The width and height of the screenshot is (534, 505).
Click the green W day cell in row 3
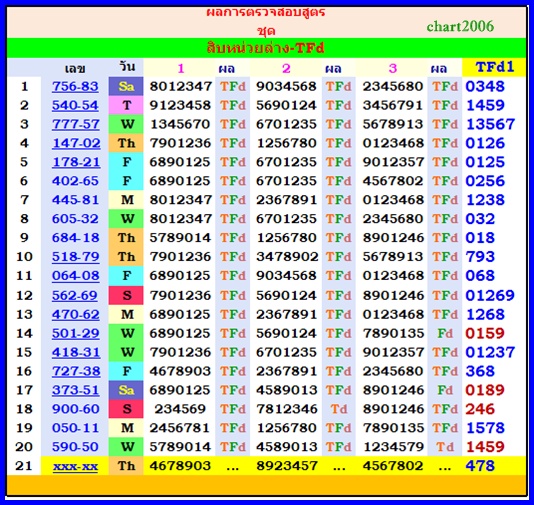tap(126, 124)
